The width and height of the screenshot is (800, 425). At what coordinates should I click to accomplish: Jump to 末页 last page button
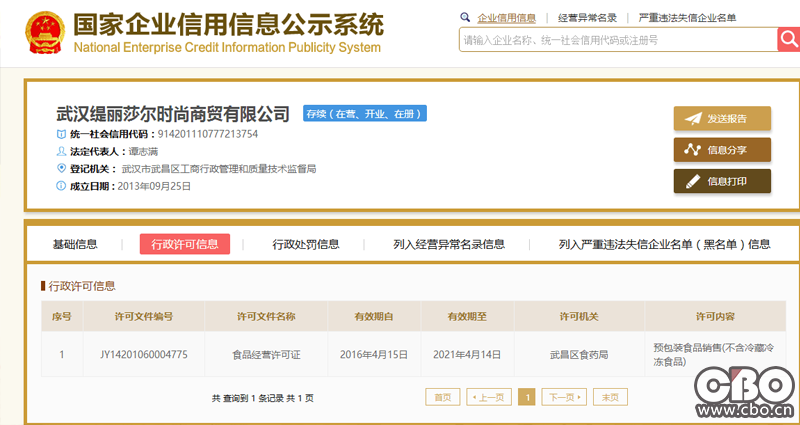[610, 397]
